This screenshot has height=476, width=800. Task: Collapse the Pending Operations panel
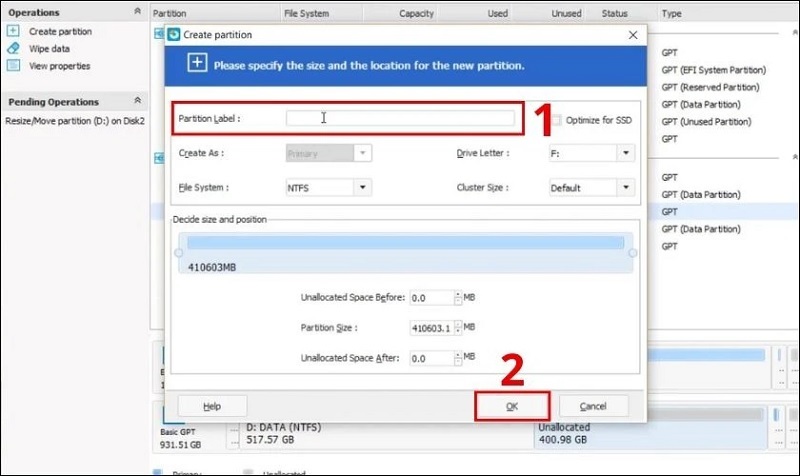[x=136, y=102]
